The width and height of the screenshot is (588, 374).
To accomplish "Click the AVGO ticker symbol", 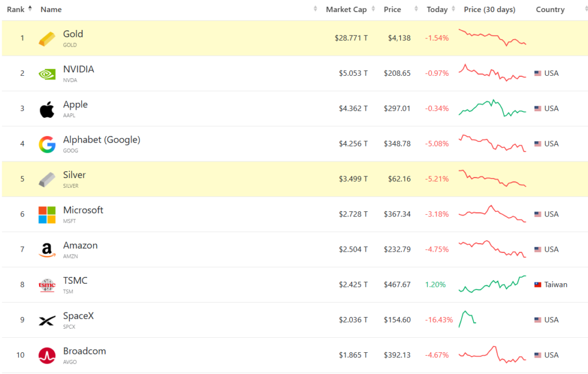I will tap(69, 362).
